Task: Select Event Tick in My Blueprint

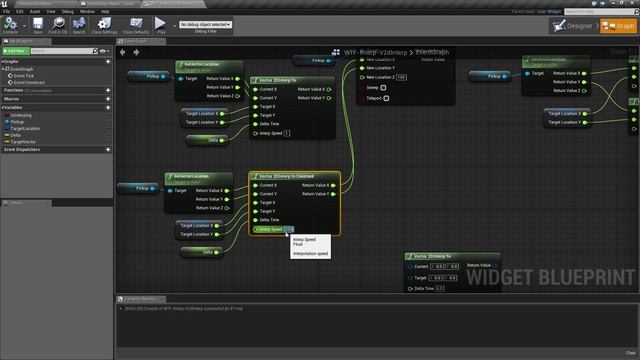Action: (24, 76)
